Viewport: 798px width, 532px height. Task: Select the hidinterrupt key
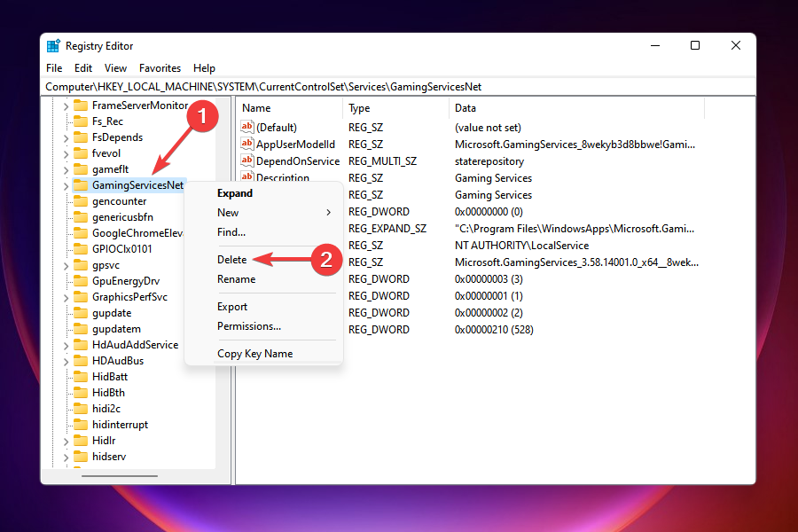click(120, 425)
